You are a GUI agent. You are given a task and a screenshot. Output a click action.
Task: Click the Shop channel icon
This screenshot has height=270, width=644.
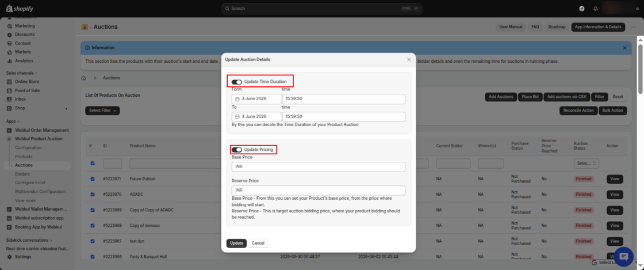[x=9, y=108]
